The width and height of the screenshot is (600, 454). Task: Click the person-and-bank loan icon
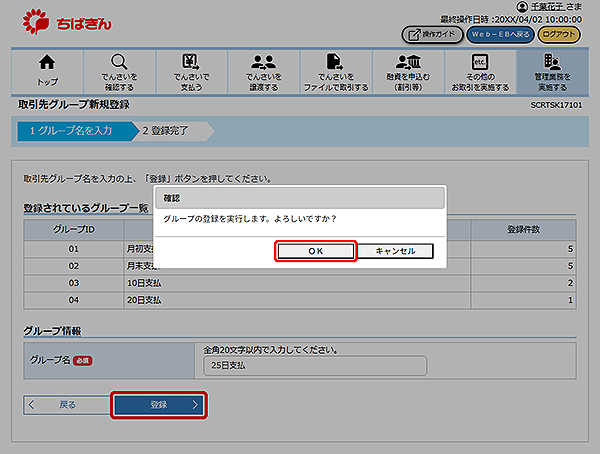(x=408, y=62)
